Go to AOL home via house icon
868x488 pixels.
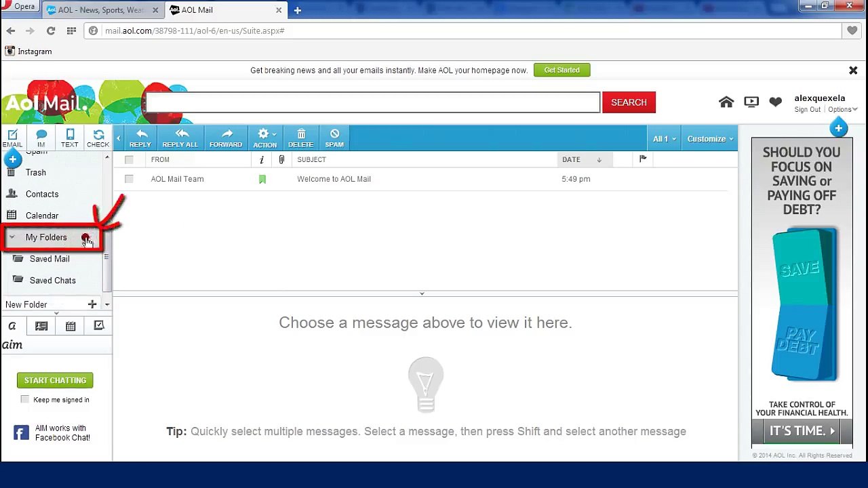(726, 102)
